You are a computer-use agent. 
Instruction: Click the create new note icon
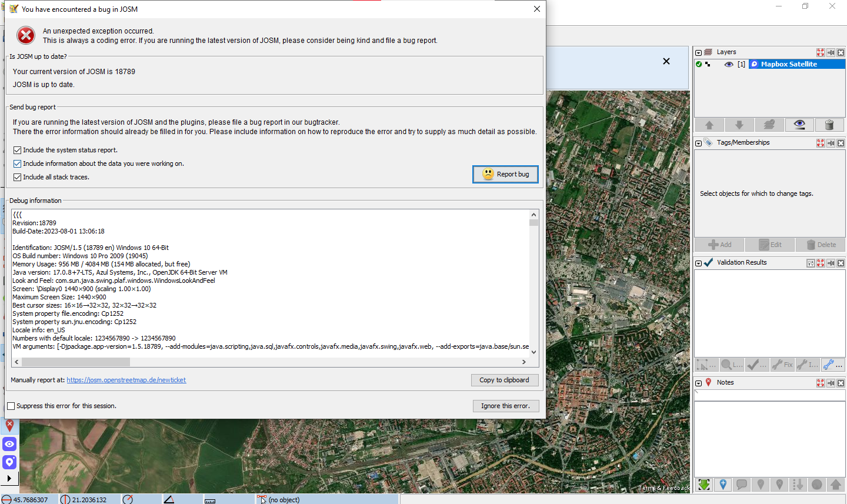723,485
